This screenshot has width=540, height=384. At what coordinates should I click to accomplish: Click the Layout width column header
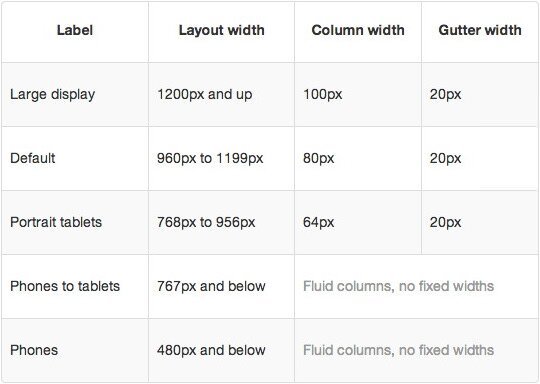tap(222, 30)
